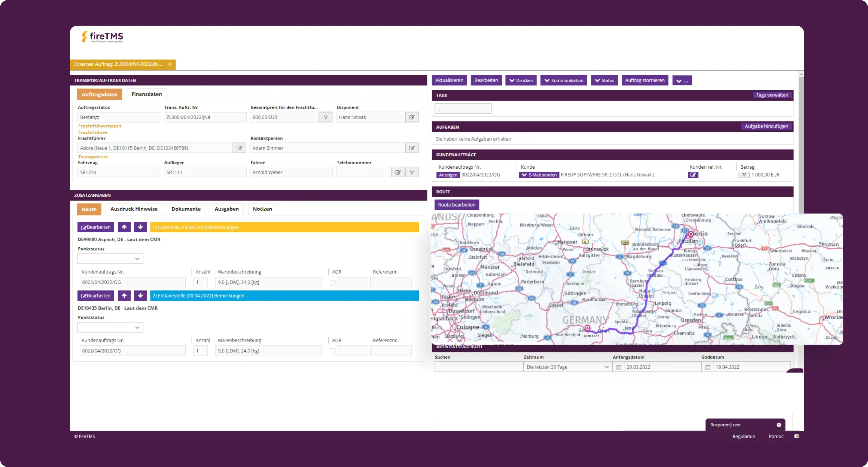The image size is (868, 467).
Task: Move Ladestelle stop down with arrow
Action: (x=140, y=227)
